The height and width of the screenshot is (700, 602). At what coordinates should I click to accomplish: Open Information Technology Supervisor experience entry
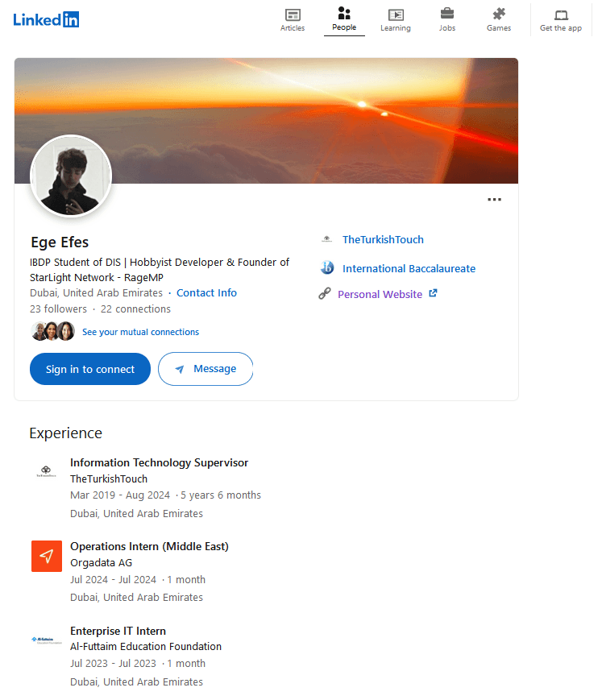tap(159, 463)
